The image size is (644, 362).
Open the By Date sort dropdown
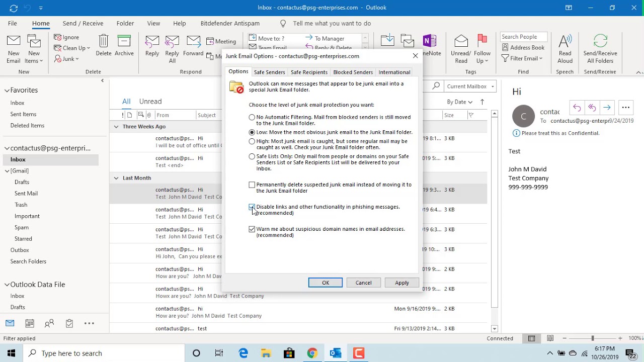(459, 102)
